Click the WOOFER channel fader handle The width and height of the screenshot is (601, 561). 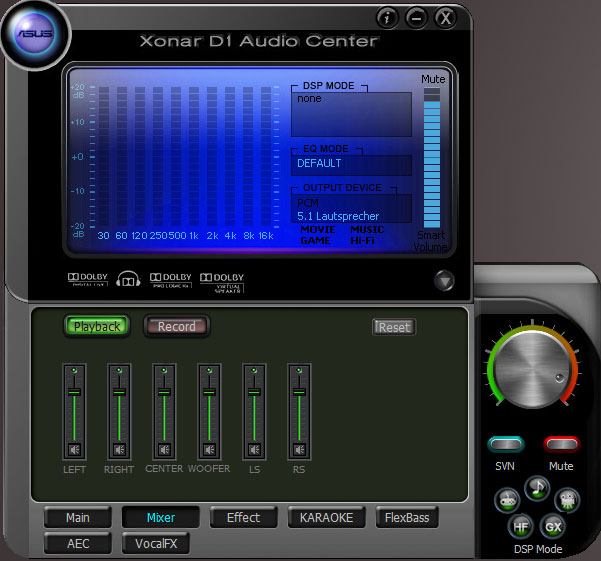pos(209,392)
